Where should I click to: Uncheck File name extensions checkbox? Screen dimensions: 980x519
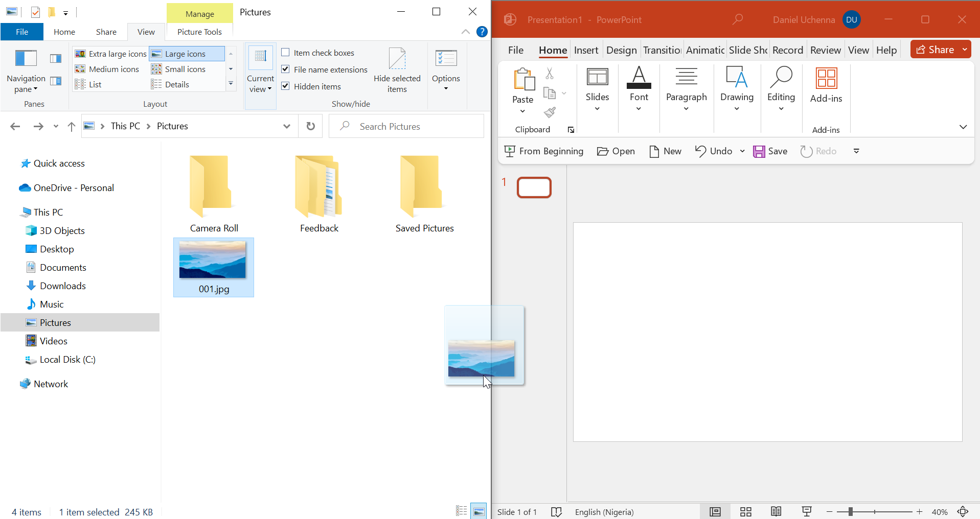pyautogui.click(x=286, y=69)
